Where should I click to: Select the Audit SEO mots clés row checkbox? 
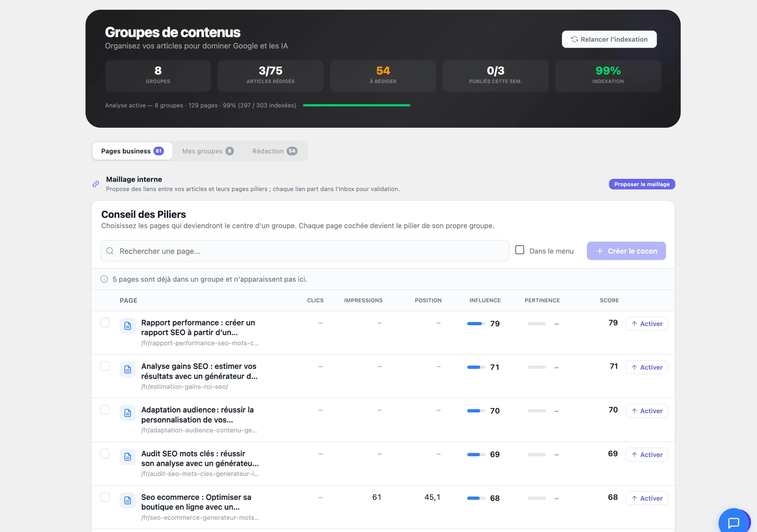tap(105, 454)
